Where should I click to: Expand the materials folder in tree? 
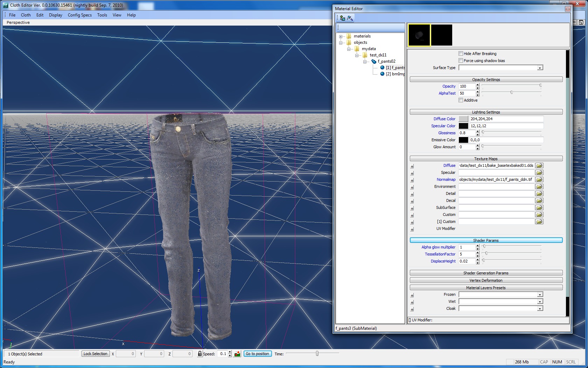(x=341, y=36)
